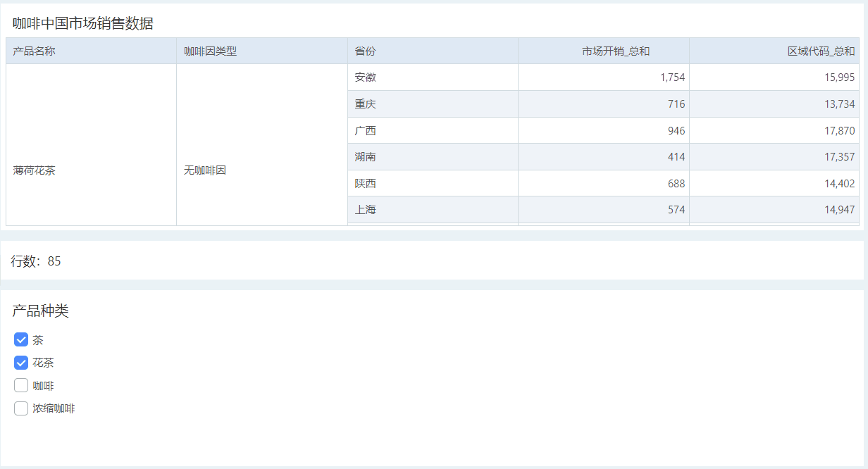Click the 产品种类 filter title
868x469 pixels.
point(40,311)
